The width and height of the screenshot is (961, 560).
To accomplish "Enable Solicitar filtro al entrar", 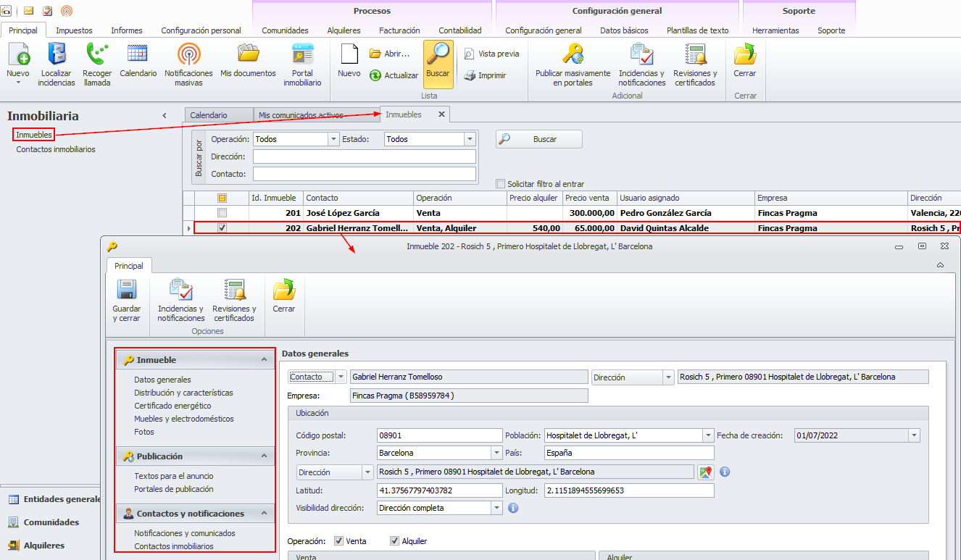I will (x=500, y=184).
